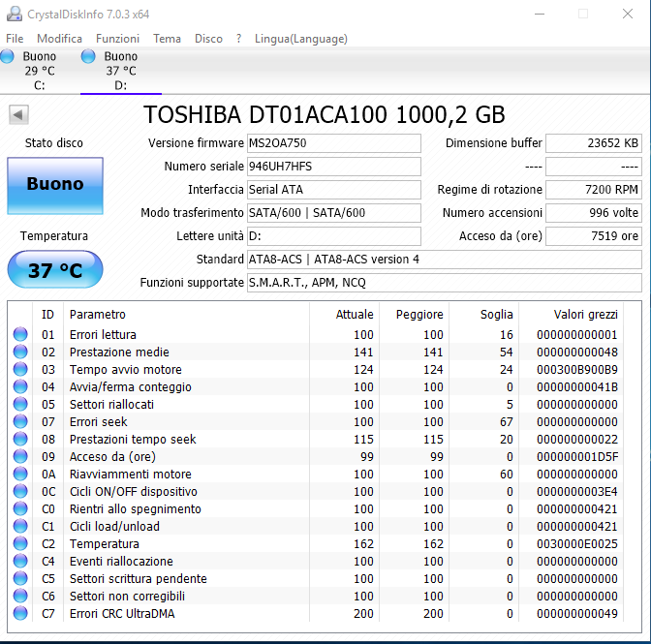
Task: Click the Buono disk status button
Action: coord(55,186)
